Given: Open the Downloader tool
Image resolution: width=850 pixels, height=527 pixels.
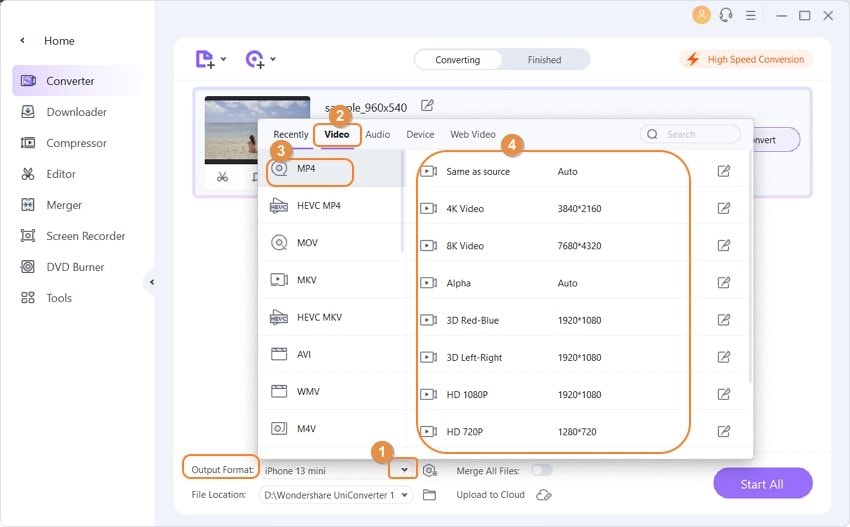Looking at the screenshot, I should tap(63, 112).
